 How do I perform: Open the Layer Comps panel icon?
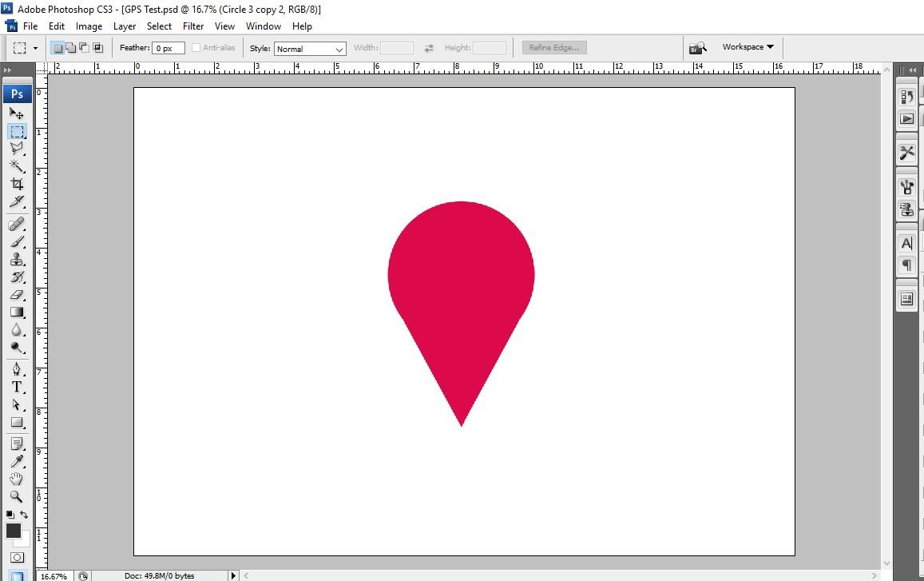tap(907, 299)
